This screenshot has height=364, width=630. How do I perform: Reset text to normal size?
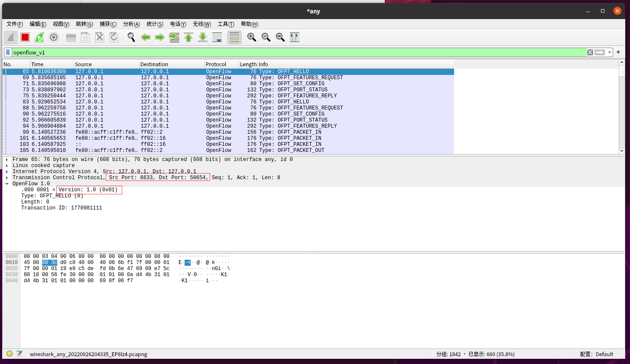pos(280,37)
